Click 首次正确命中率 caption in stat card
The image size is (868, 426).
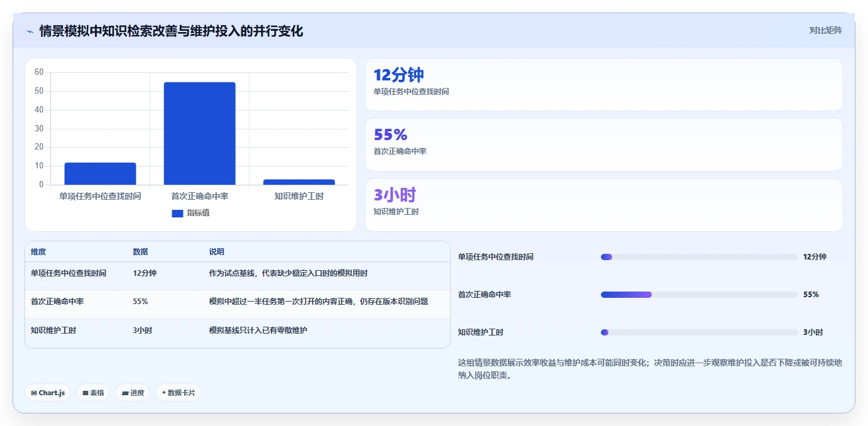coord(400,151)
